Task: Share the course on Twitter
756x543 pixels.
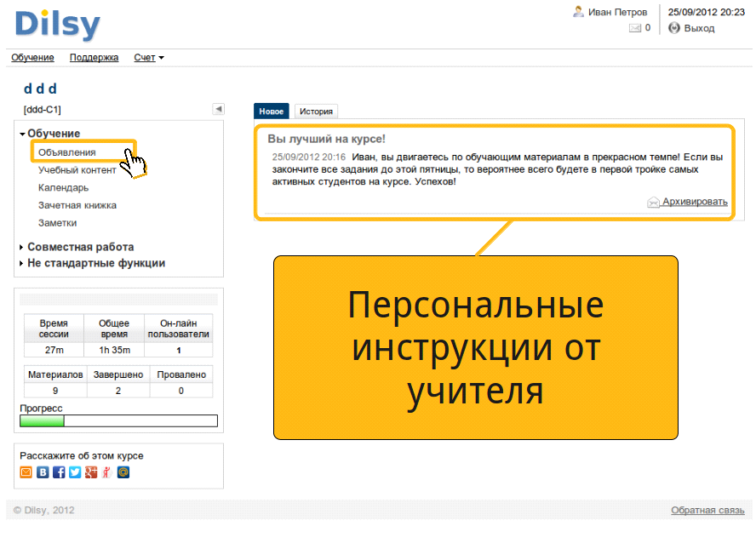Action: point(75,472)
